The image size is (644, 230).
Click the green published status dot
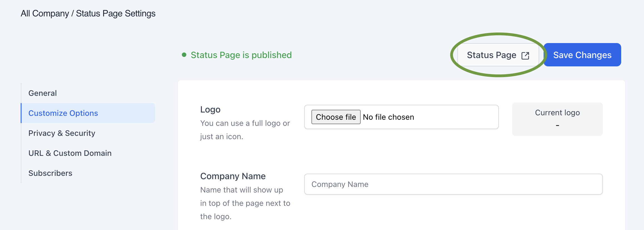coord(184,55)
